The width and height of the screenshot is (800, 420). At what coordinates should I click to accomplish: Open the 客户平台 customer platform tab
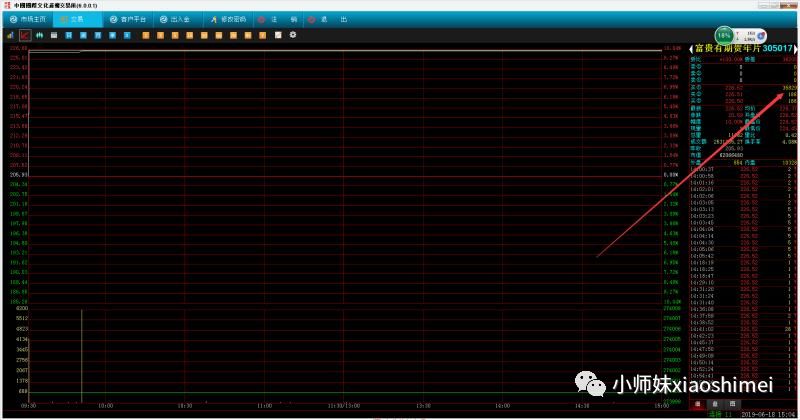coord(128,19)
